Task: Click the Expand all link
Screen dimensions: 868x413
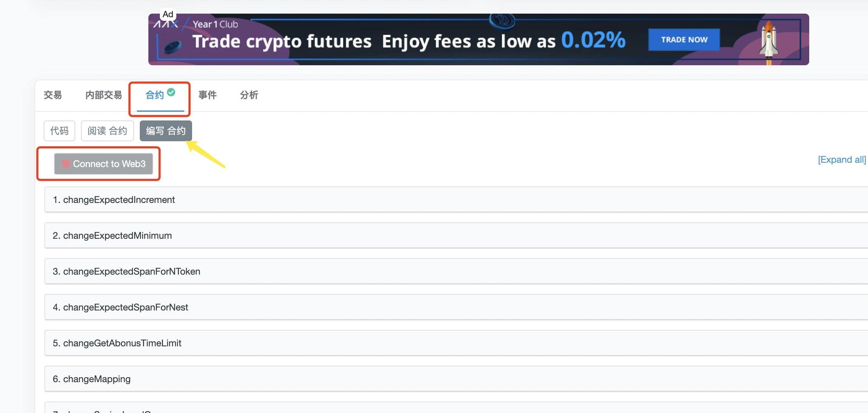Action: 841,160
